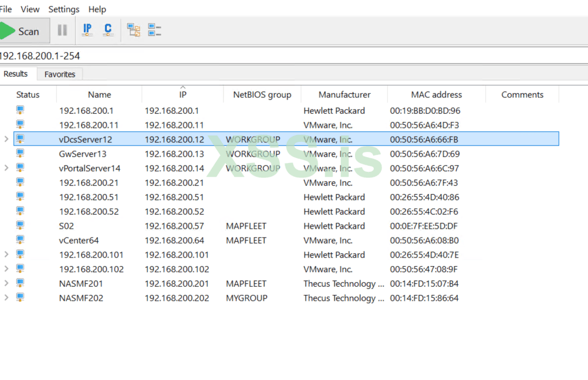
Task: Switch to the Favorites tab
Action: [x=60, y=74]
